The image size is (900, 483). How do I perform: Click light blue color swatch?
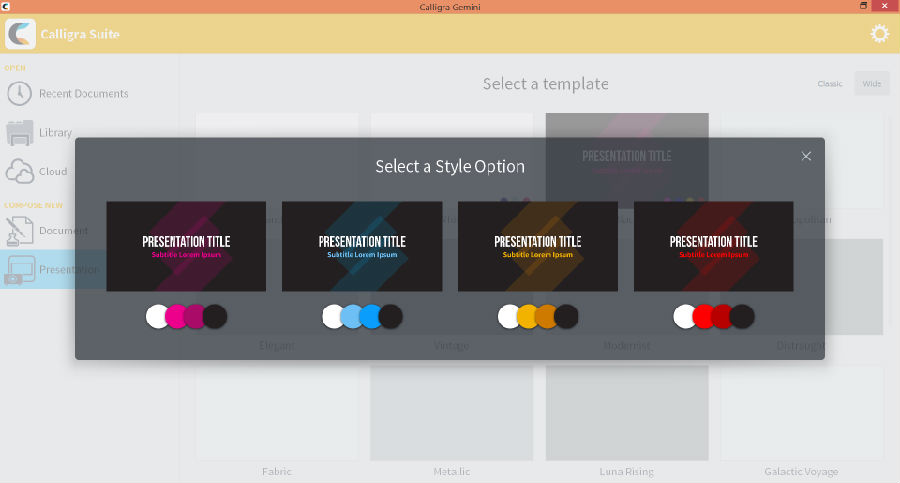(x=350, y=316)
